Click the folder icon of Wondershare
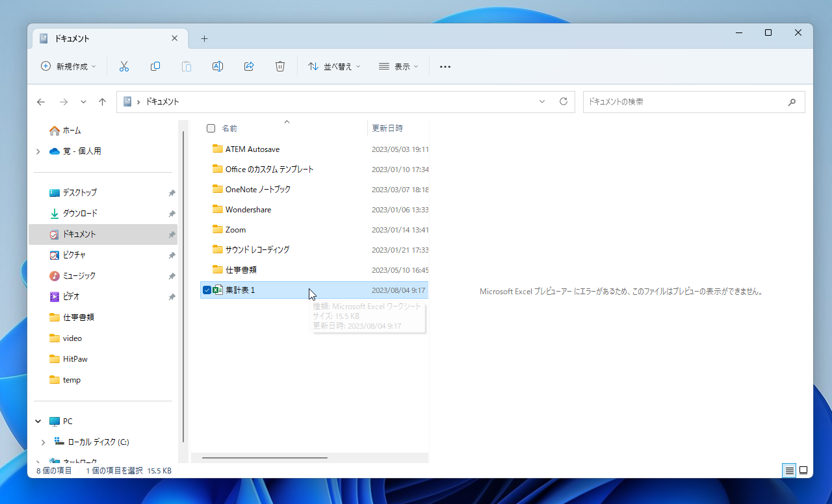Viewport: 832px width, 504px height. [218, 209]
